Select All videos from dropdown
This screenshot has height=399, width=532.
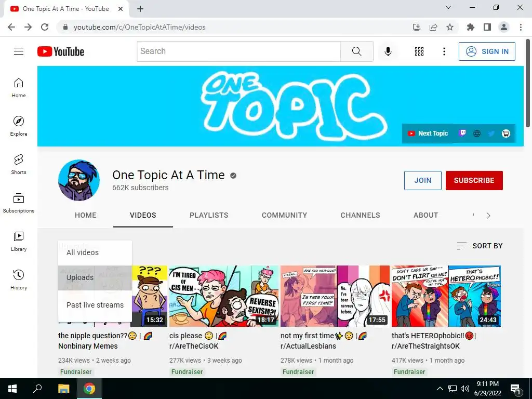pos(95,253)
